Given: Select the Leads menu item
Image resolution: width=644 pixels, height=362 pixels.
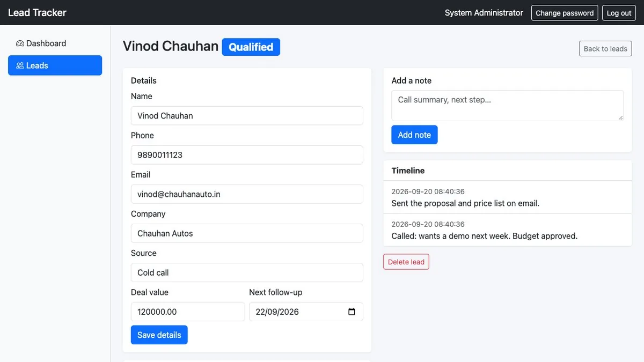Looking at the screenshot, I should (x=55, y=65).
